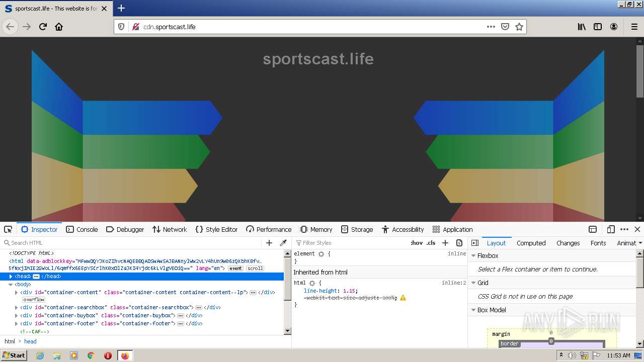Viewport: 644px width, 362px height.
Task: Expand the container-footer div node
Action: [17, 323]
